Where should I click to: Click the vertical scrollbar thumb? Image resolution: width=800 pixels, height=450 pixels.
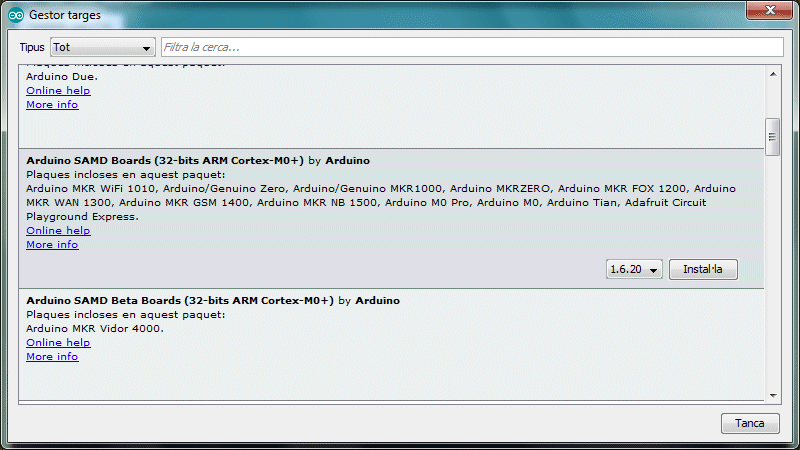click(772, 137)
